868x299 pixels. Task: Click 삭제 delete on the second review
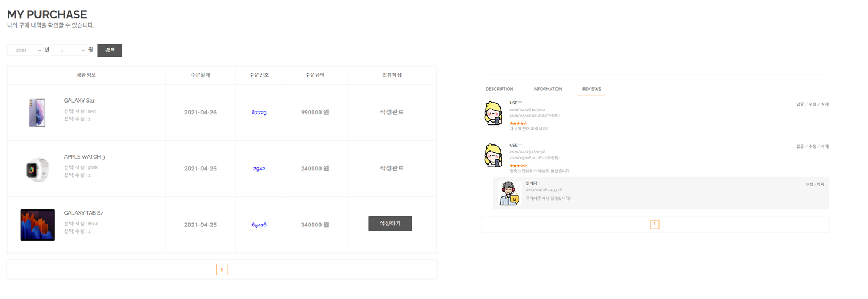pyautogui.click(x=825, y=146)
